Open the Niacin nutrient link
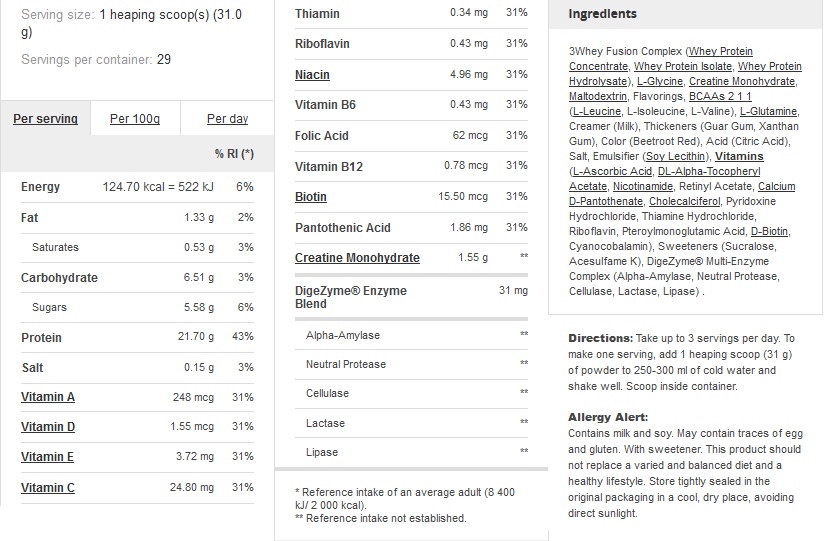 pos(312,75)
